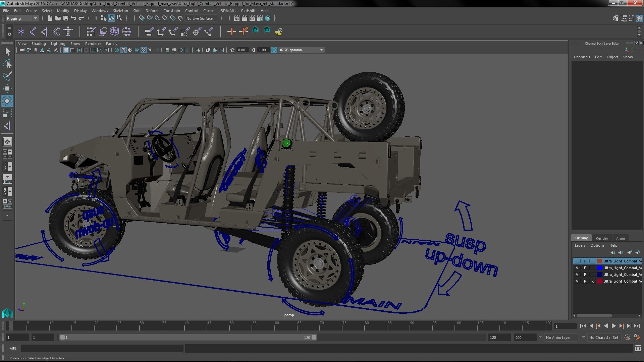Click the current frame field on timeline
Screen dimensions: 644x362
pos(565,326)
